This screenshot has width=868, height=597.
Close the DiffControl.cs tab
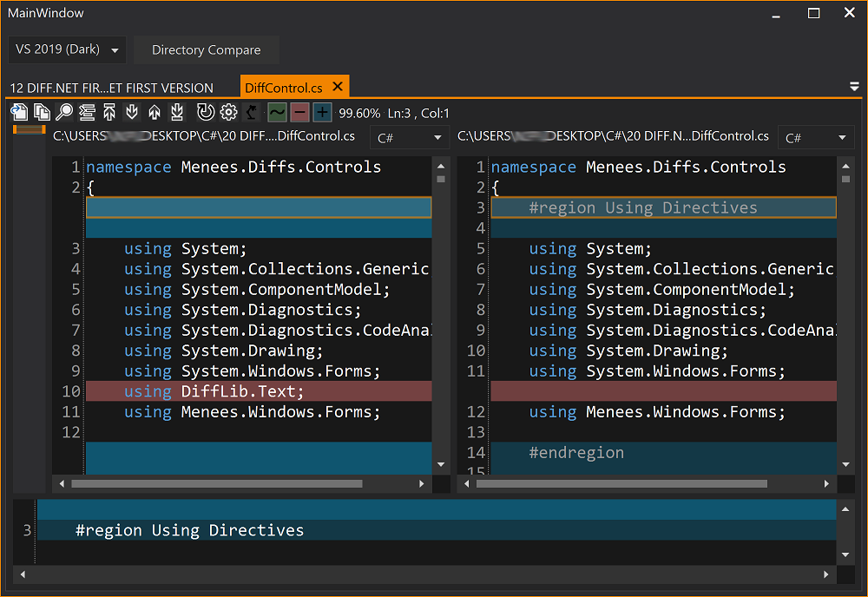(x=338, y=86)
